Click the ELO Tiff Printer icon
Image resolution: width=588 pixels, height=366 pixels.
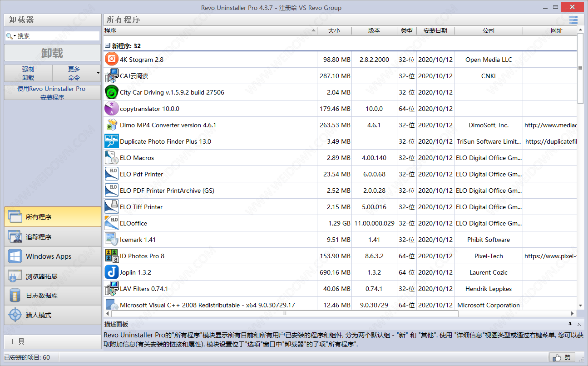click(x=111, y=206)
